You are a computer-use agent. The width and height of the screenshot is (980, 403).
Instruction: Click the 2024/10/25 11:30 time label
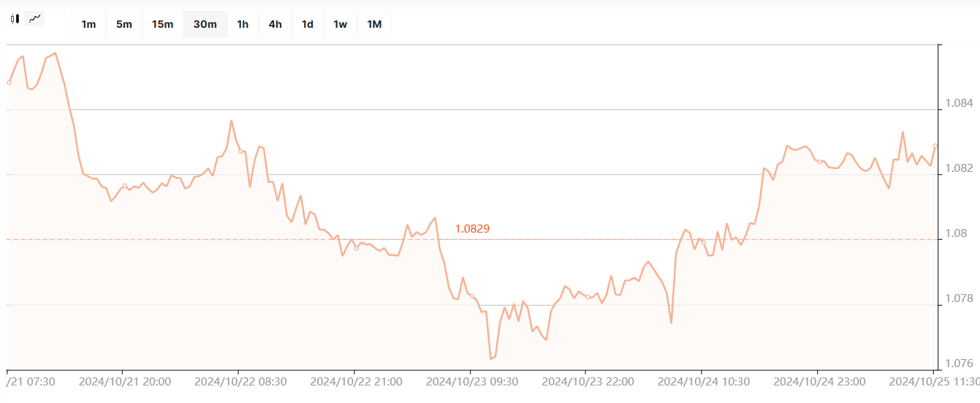[x=934, y=381]
